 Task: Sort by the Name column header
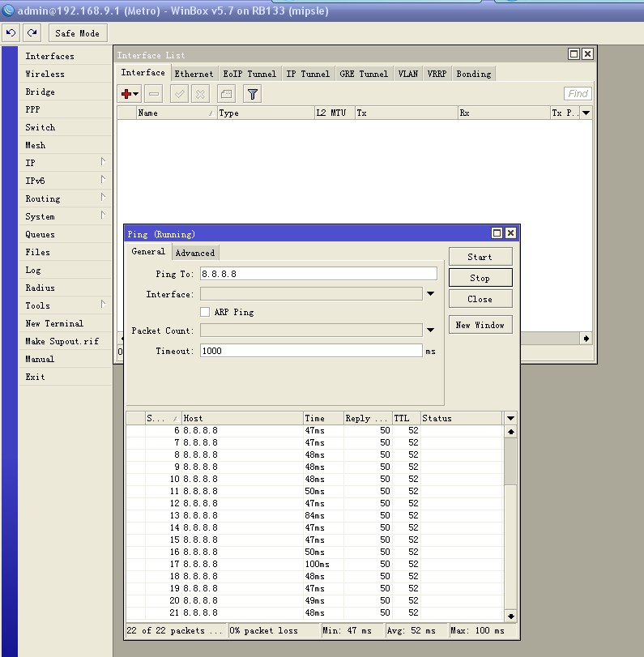pyautogui.click(x=177, y=113)
